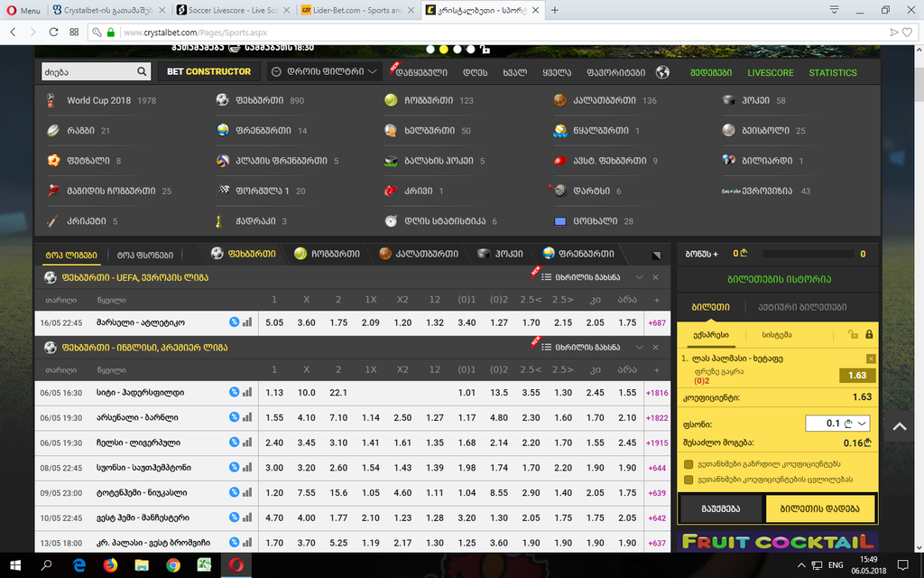Click blue percent icon for არსენალი - ბარნლი
924x578 pixels.
point(234,417)
